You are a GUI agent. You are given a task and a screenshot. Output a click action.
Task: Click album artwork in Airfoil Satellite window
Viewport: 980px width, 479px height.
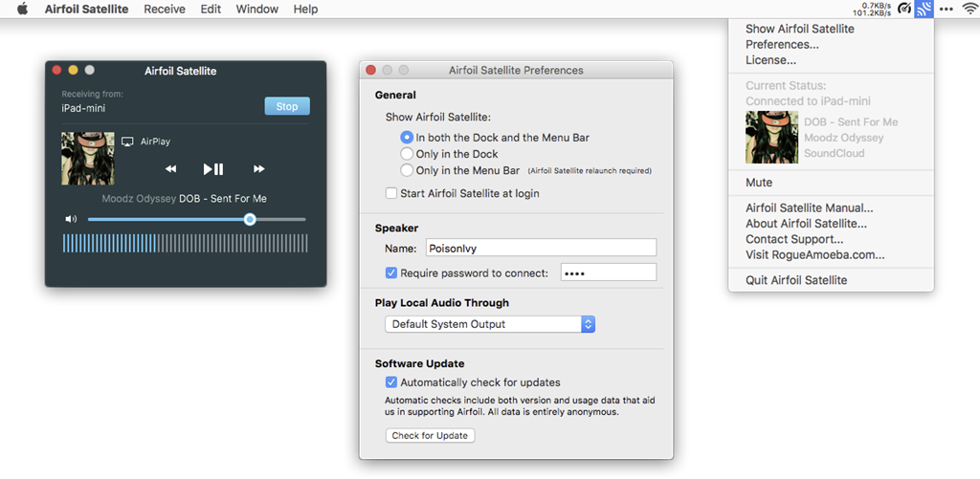pos(88,158)
